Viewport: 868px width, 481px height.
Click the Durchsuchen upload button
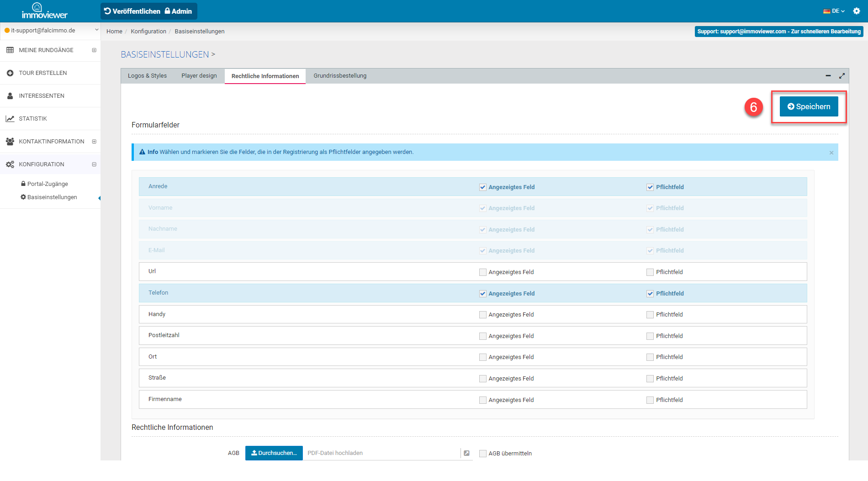pyautogui.click(x=274, y=453)
